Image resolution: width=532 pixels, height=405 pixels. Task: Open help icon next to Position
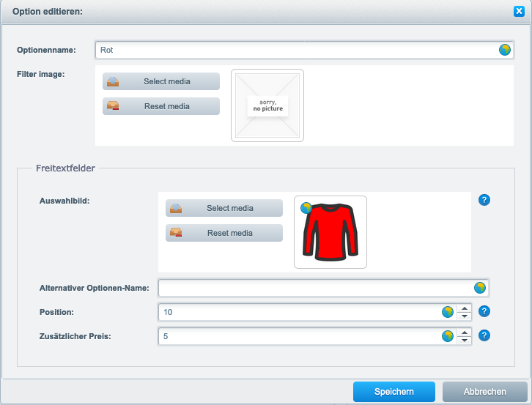(x=484, y=311)
